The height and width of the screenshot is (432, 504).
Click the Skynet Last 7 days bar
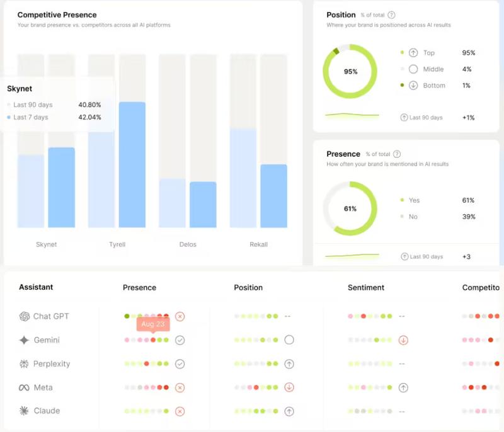pos(61,188)
